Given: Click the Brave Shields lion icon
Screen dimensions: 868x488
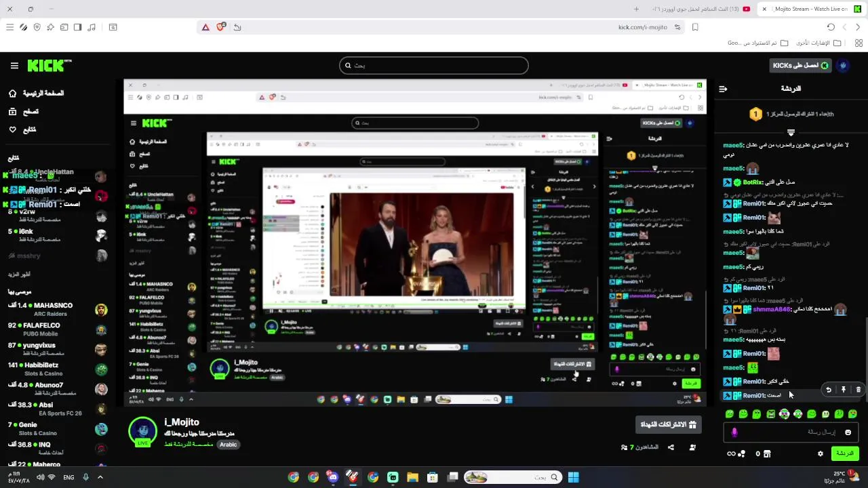Looking at the screenshot, I should [x=221, y=27].
